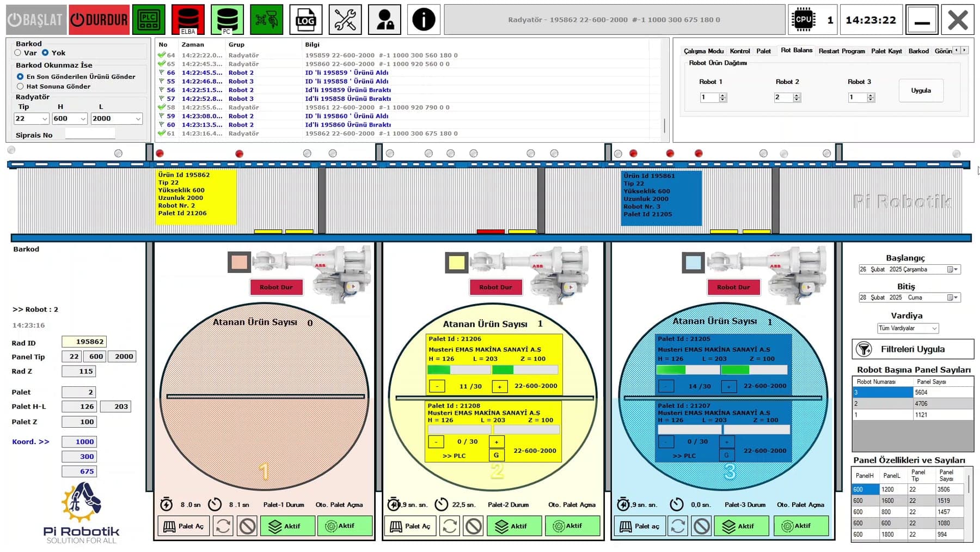980x552 pixels.
Task: Click the user lock icon
Action: (384, 20)
